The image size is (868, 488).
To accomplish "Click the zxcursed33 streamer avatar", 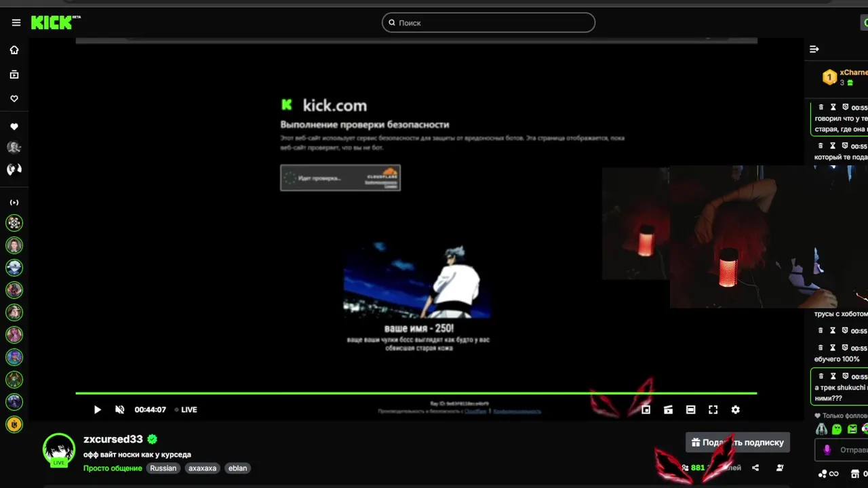I will tap(59, 449).
